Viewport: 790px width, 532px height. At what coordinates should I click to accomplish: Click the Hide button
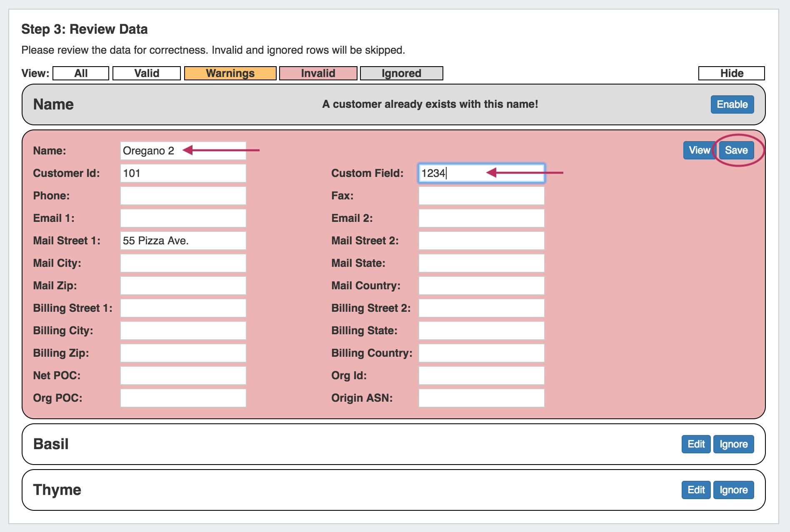[731, 73]
